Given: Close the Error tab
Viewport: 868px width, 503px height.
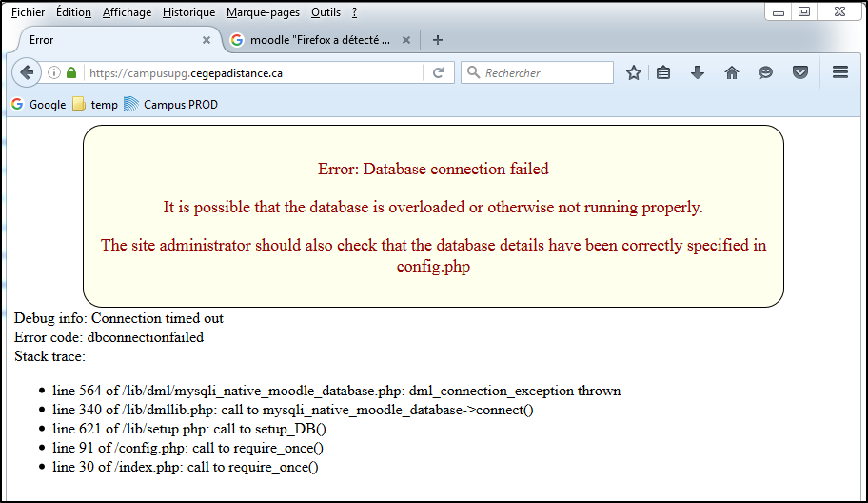Looking at the screenshot, I should click(x=207, y=40).
